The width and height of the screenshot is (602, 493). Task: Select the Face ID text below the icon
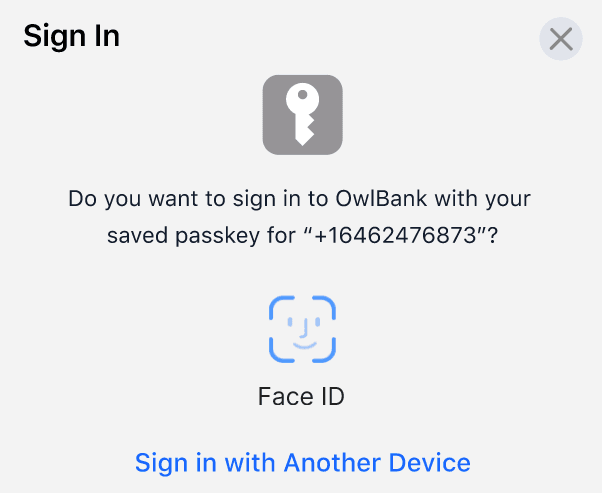point(301,396)
